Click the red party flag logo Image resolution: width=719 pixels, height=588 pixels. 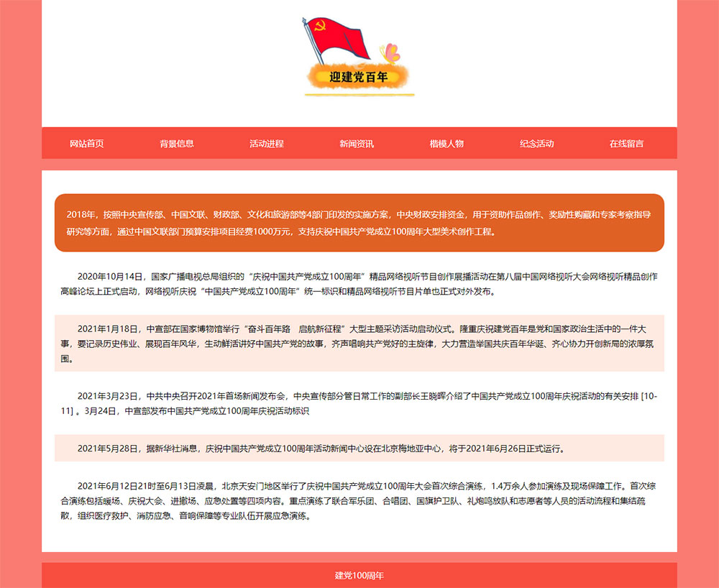[x=336, y=40]
